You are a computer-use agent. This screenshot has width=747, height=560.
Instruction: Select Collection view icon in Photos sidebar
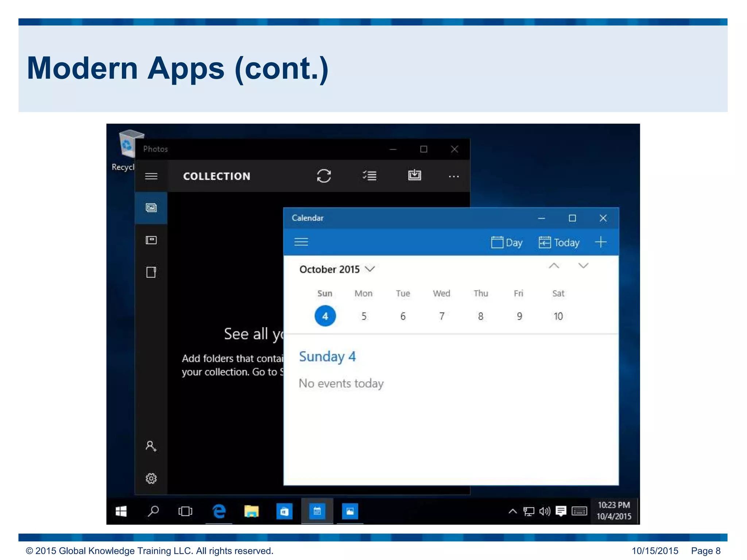tap(151, 208)
